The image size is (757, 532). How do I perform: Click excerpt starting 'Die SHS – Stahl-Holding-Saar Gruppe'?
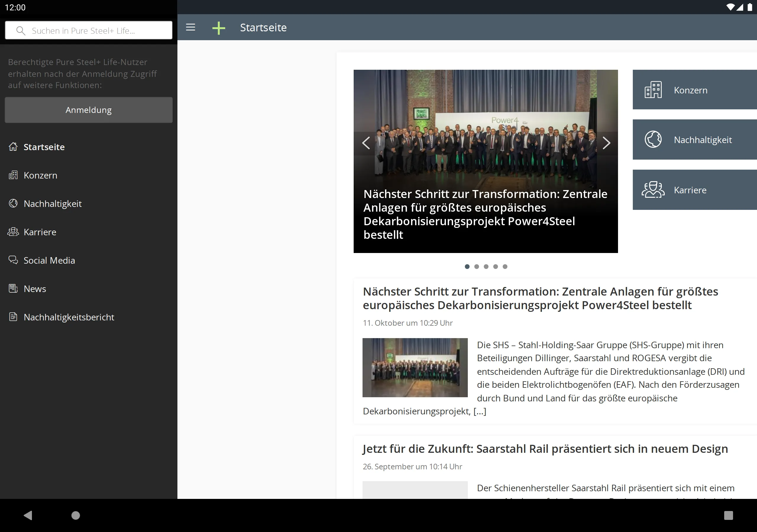coord(554,378)
